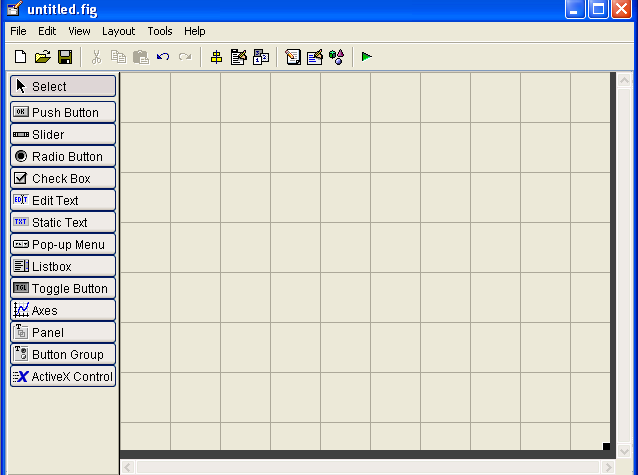Open a file with the folder icon
This screenshot has height=475, width=638.
click(43, 57)
